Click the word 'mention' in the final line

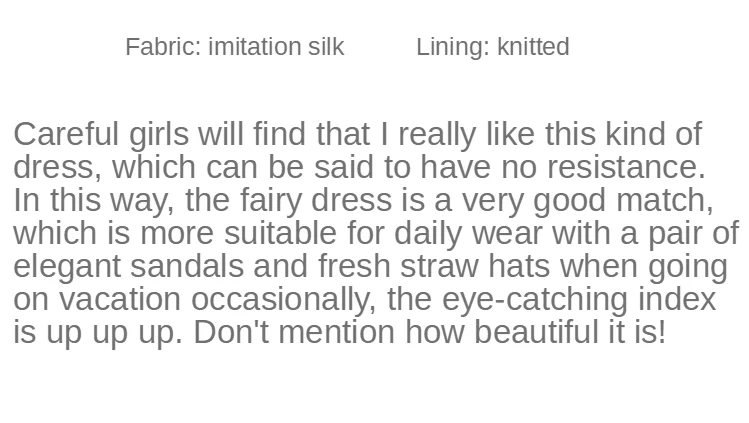coord(336,332)
